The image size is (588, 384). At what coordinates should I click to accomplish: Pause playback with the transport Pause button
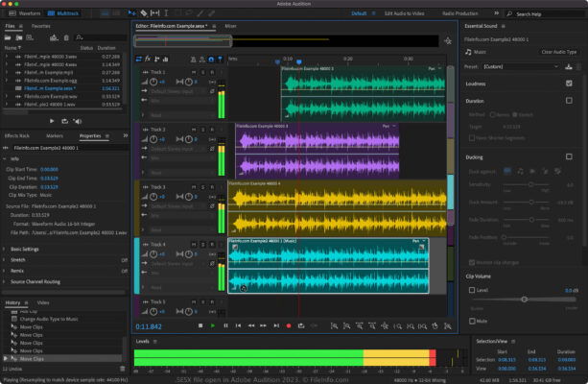tap(225, 325)
